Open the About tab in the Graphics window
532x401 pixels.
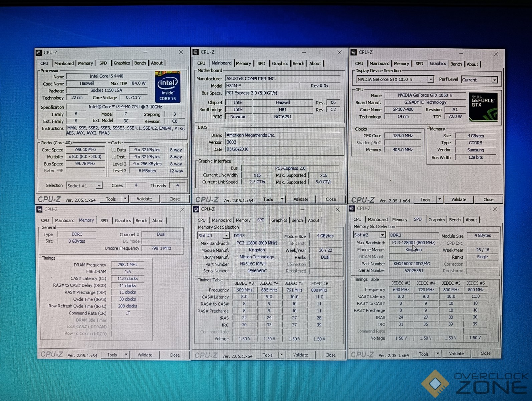(x=472, y=64)
